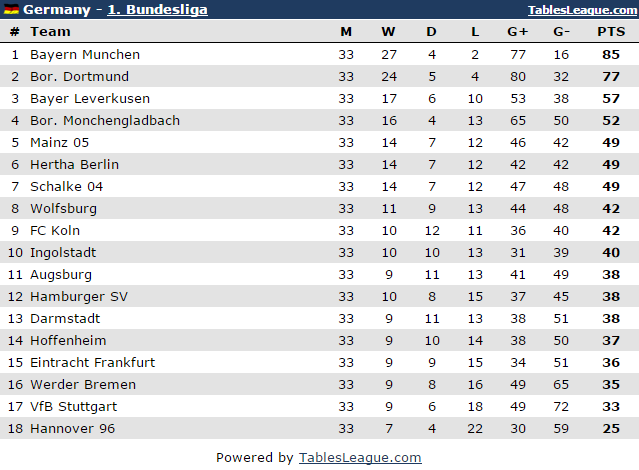
Task: Visit TablesLeague.com link in header
Action: pyautogui.click(x=580, y=10)
